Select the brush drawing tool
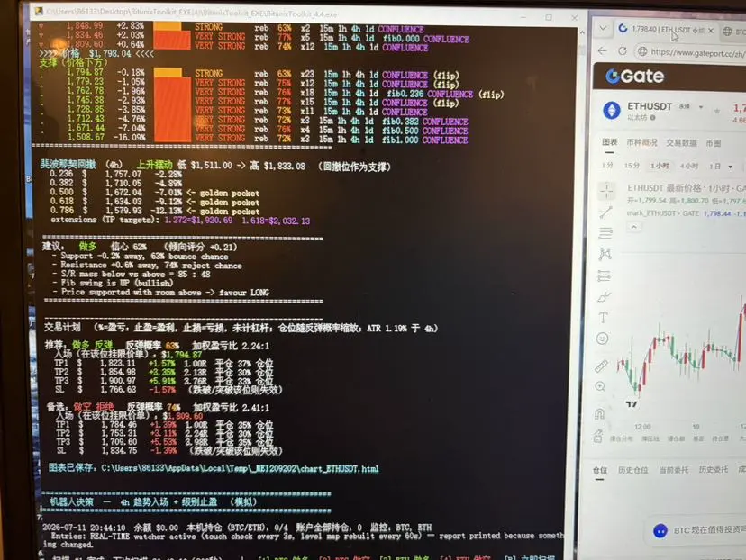Image resolution: width=746 pixels, height=560 pixels. tap(604, 297)
